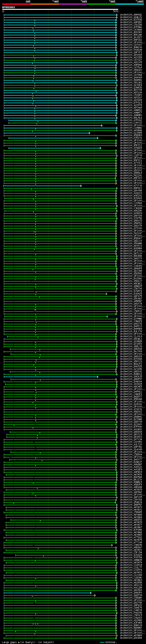Click the UniRef100_P62241 label

pyautogui.click(x=131, y=175)
